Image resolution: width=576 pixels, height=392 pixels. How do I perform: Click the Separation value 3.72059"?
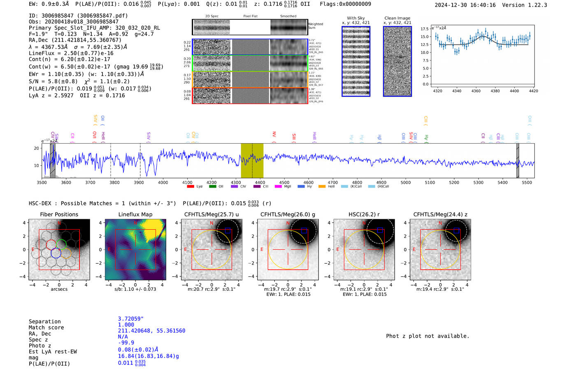click(x=131, y=319)
